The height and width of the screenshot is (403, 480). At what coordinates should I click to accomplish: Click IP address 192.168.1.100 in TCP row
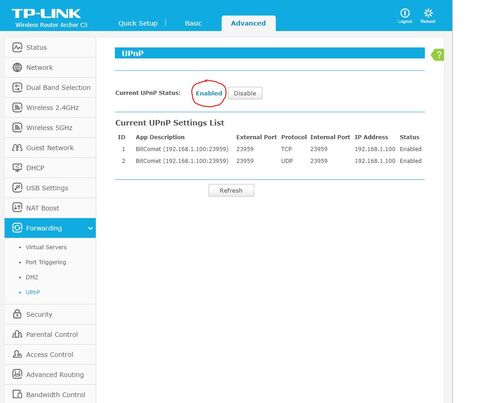coord(375,149)
